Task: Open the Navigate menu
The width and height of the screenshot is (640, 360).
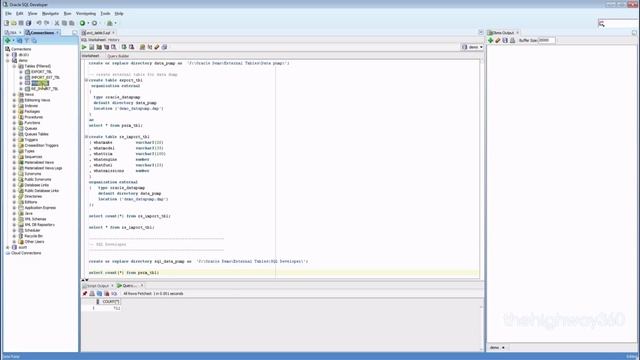Action: coord(51,13)
